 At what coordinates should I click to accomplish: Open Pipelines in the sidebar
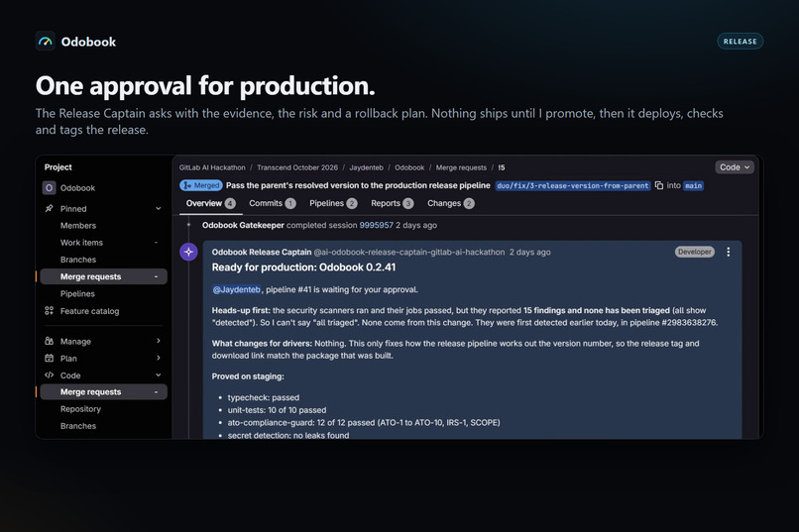point(77,294)
